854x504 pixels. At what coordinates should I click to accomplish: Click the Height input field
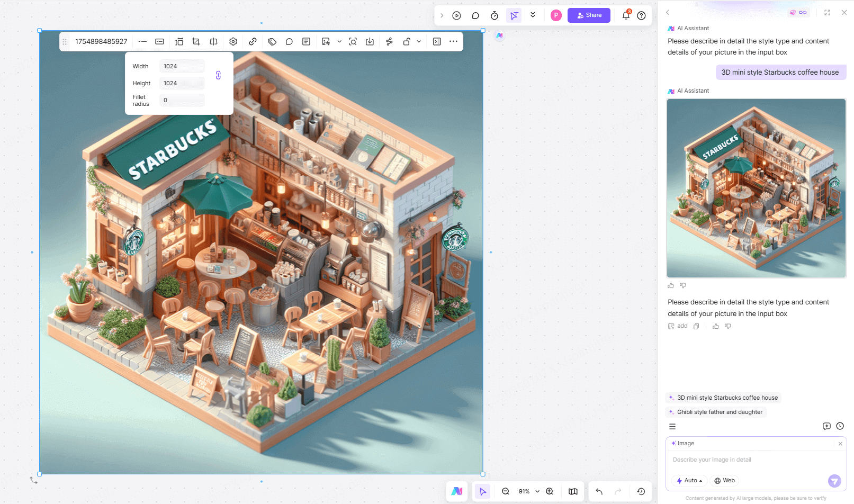coord(182,83)
